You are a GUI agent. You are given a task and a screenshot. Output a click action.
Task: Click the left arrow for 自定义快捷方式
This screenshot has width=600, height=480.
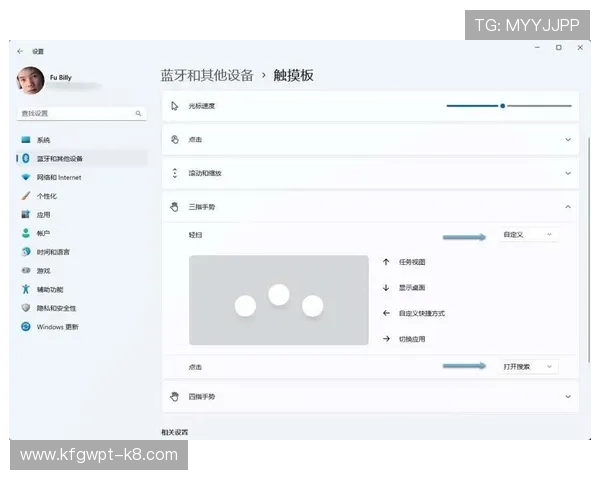(386, 313)
